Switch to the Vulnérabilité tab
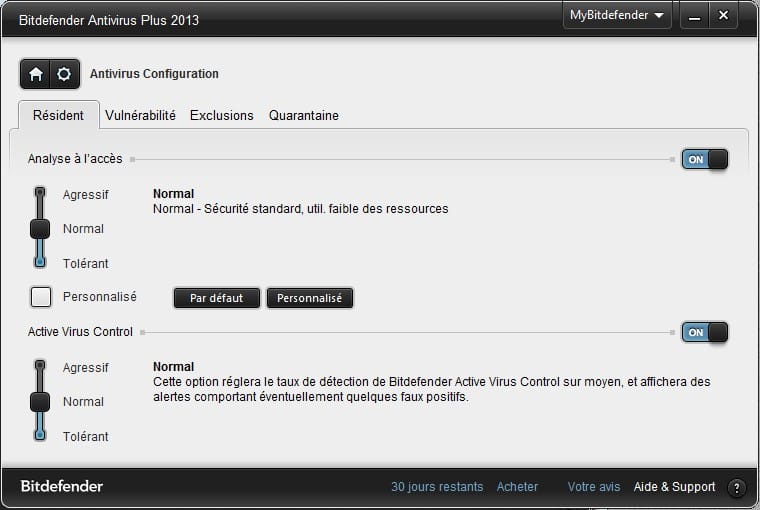This screenshot has width=760, height=510. 140,115
